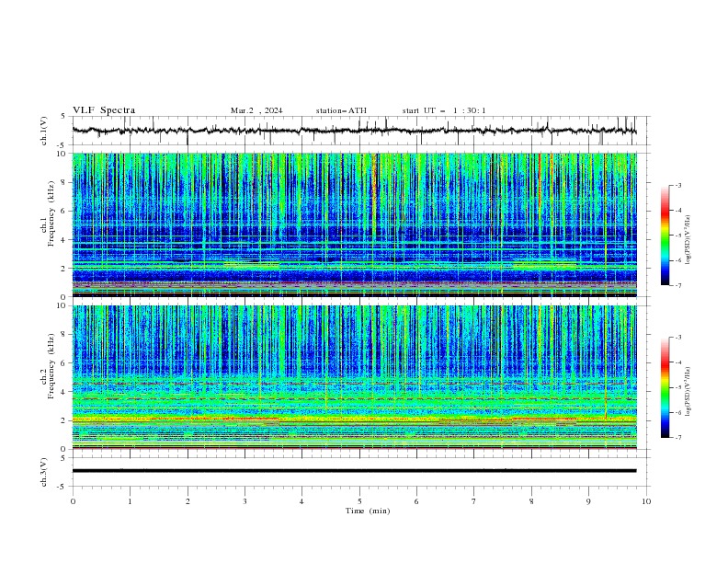Click the "VLF Spectra" title text

tap(104, 110)
